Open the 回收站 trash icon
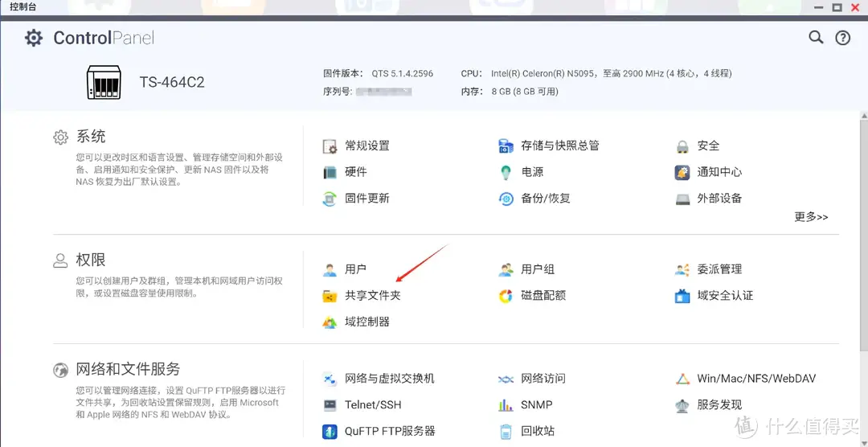868x447 pixels. click(506, 431)
